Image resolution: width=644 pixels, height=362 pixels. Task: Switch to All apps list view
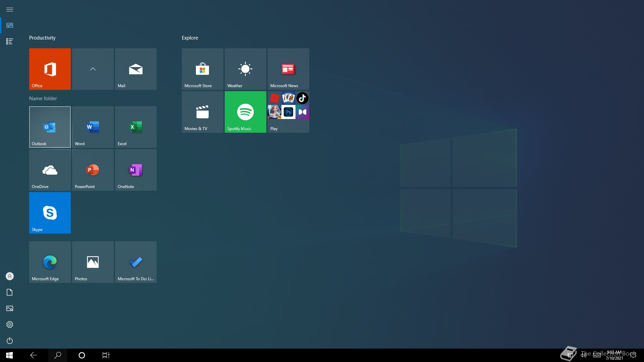click(x=10, y=42)
